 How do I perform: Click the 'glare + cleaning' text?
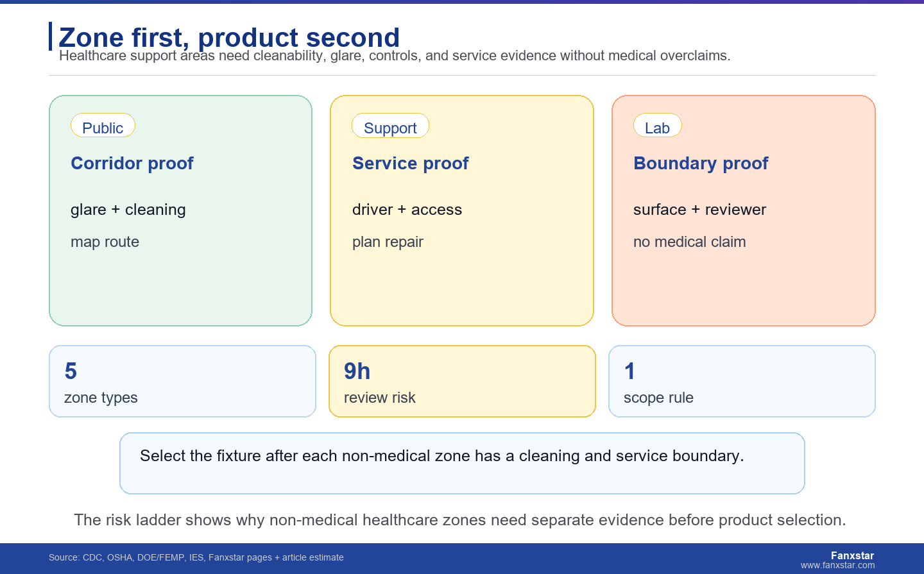[x=128, y=210]
